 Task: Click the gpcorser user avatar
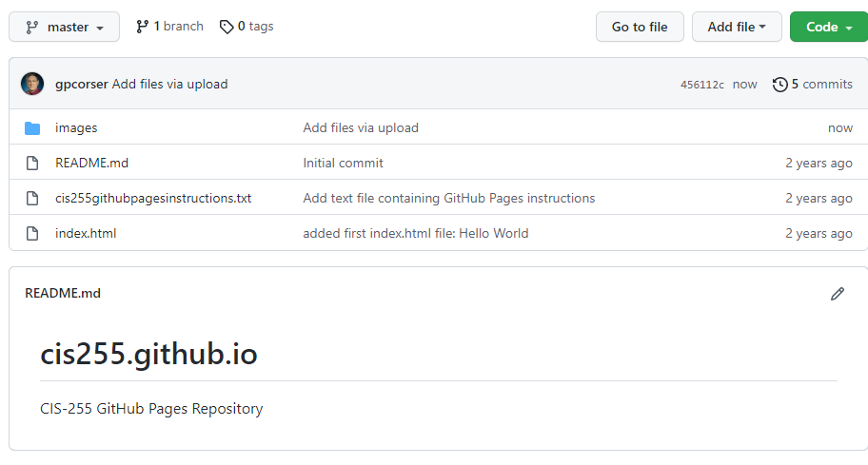pos(32,84)
